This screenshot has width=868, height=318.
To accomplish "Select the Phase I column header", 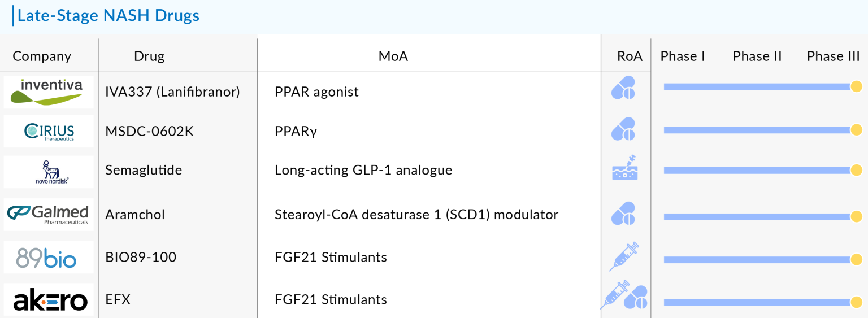I will click(683, 56).
